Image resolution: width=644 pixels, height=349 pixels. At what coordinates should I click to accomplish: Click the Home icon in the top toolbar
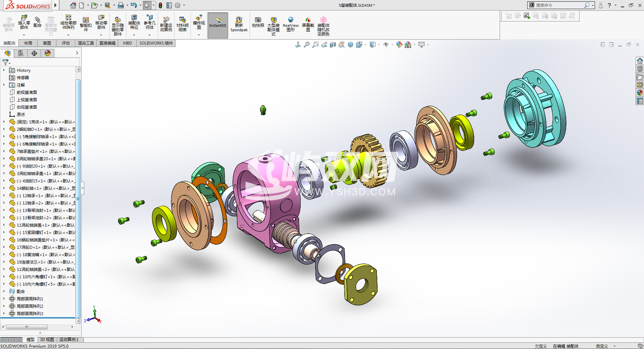(73, 5)
